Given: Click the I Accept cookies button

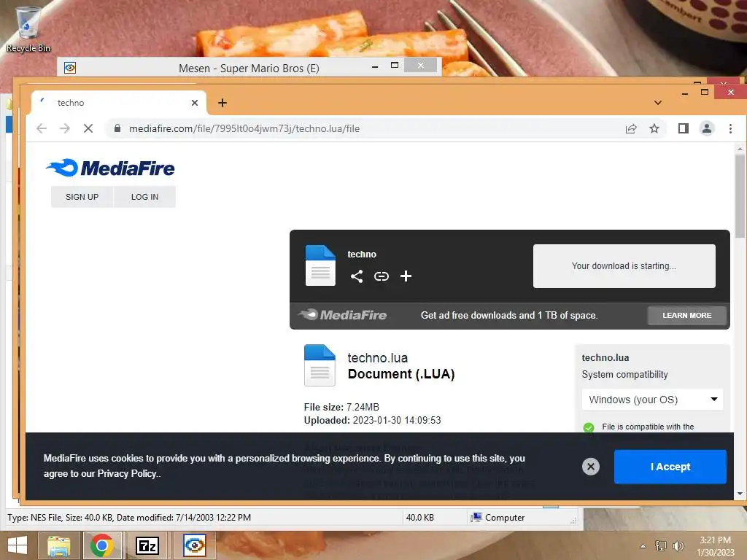Looking at the screenshot, I should click(670, 467).
